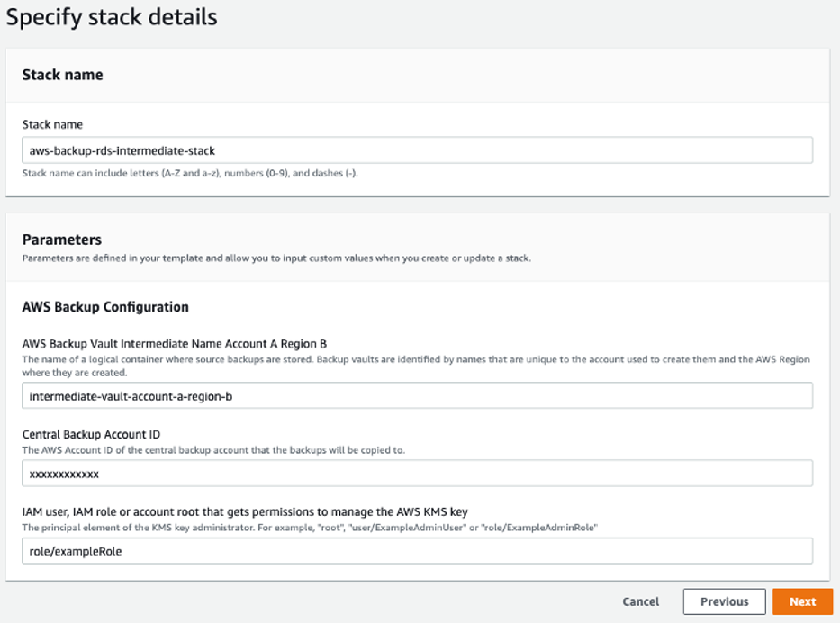This screenshot has height=624, width=840.
Task: Cancel the stack creation
Action: pyautogui.click(x=640, y=601)
